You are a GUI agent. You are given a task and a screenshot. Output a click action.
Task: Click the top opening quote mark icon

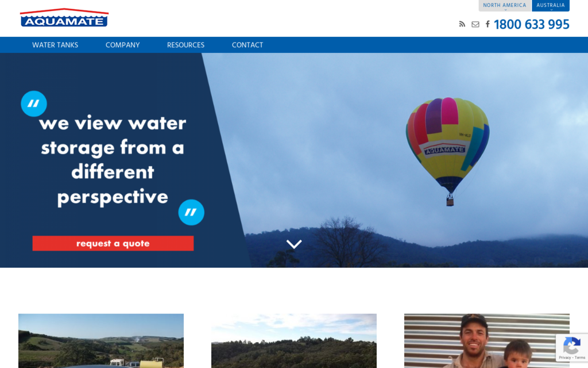[34, 103]
